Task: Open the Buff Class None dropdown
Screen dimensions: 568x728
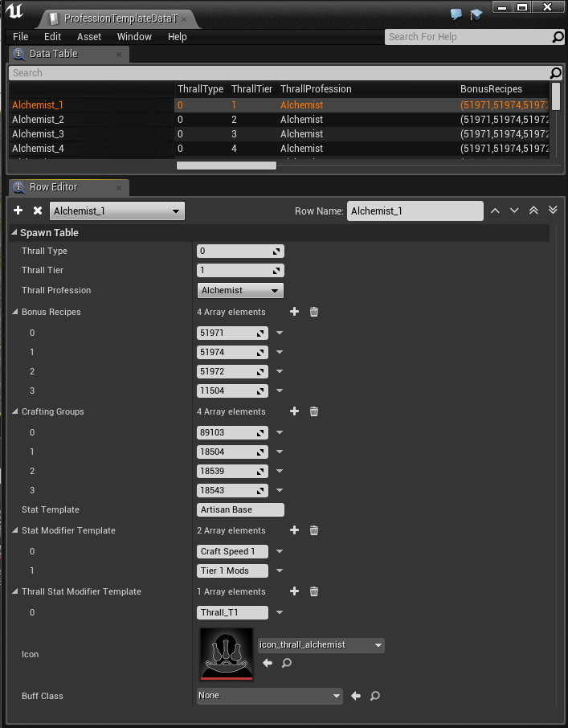Action: pyautogui.click(x=270, y=696)
